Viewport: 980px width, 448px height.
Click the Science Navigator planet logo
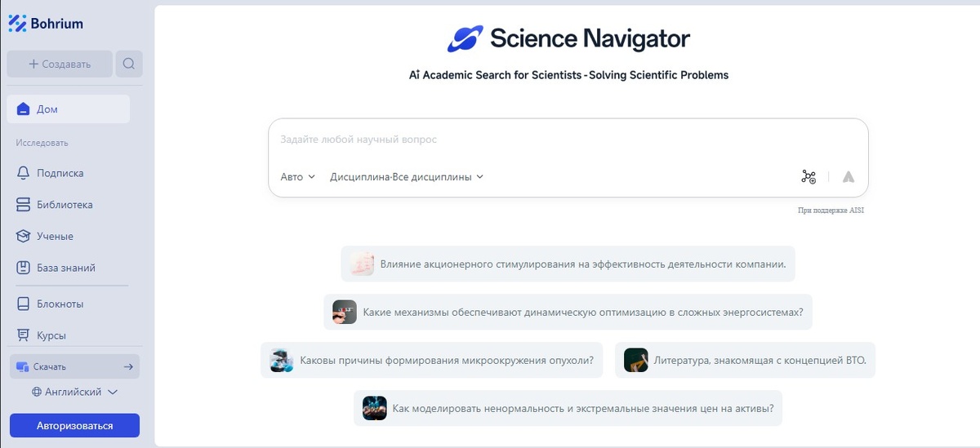tap(465, 38)
